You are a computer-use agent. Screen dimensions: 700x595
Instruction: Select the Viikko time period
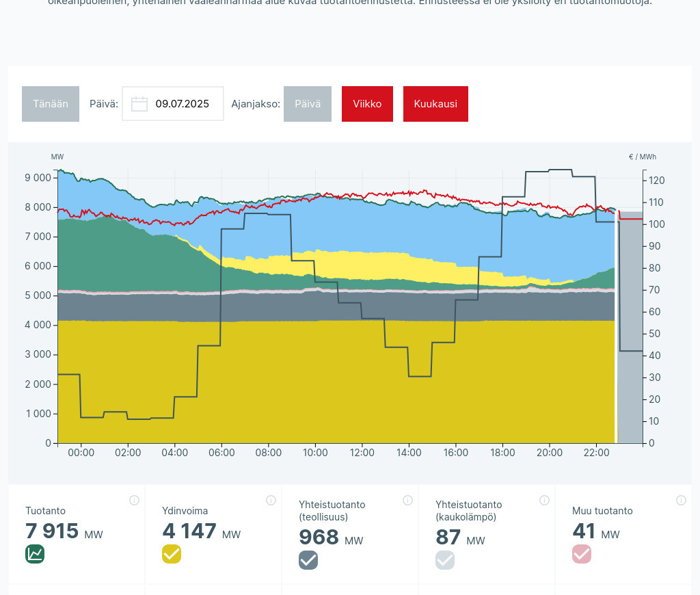[367, 104]
